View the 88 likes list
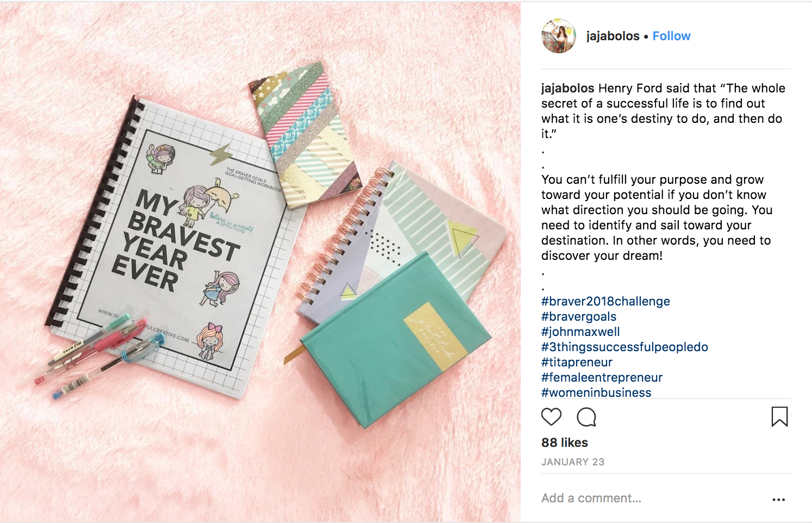 coord(565,443)
